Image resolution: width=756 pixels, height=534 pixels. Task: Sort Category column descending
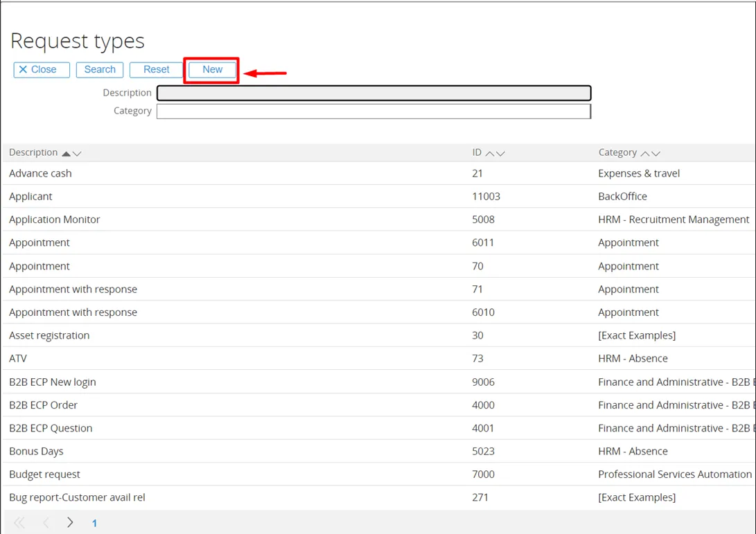pos(656,153)
